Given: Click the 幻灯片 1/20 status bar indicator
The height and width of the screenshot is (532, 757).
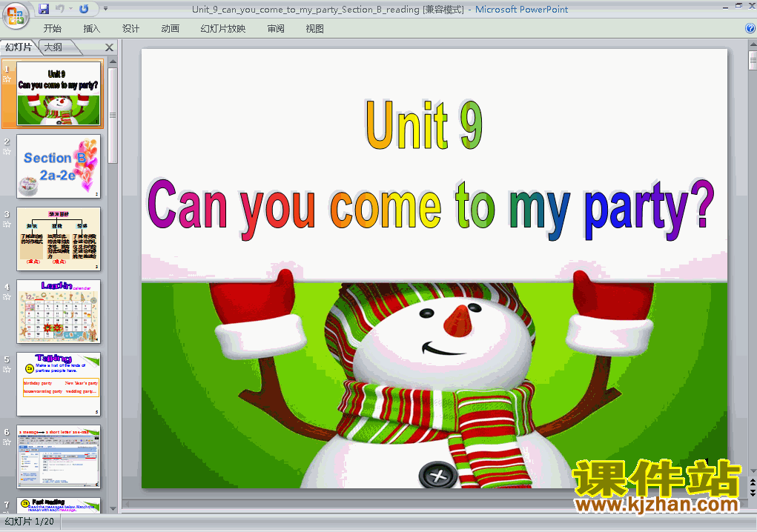Looking at the screenshot, I should pyautogui.click(x=29, y=522).
